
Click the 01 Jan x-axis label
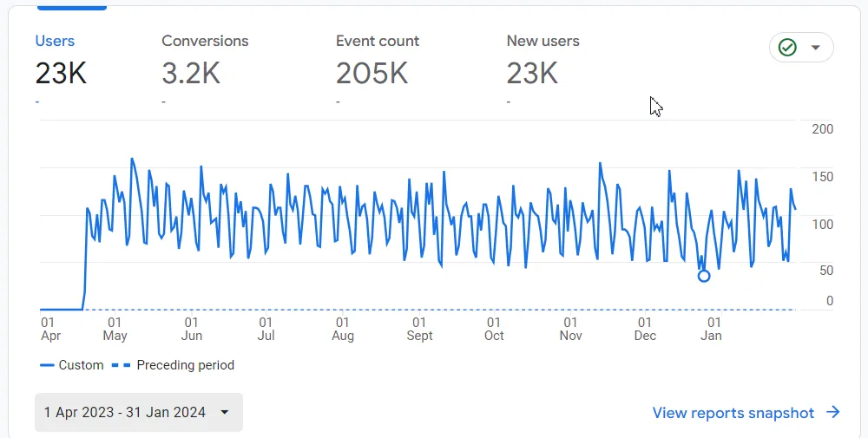711,329
